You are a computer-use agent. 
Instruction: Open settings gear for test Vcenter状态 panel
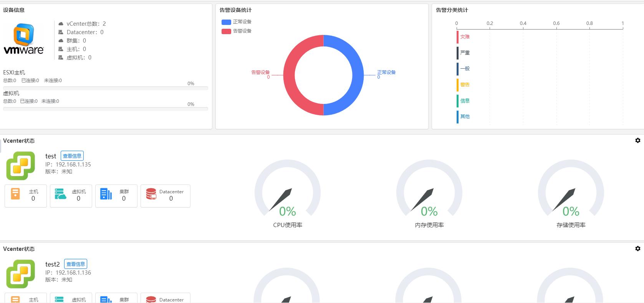click(638, 140)
